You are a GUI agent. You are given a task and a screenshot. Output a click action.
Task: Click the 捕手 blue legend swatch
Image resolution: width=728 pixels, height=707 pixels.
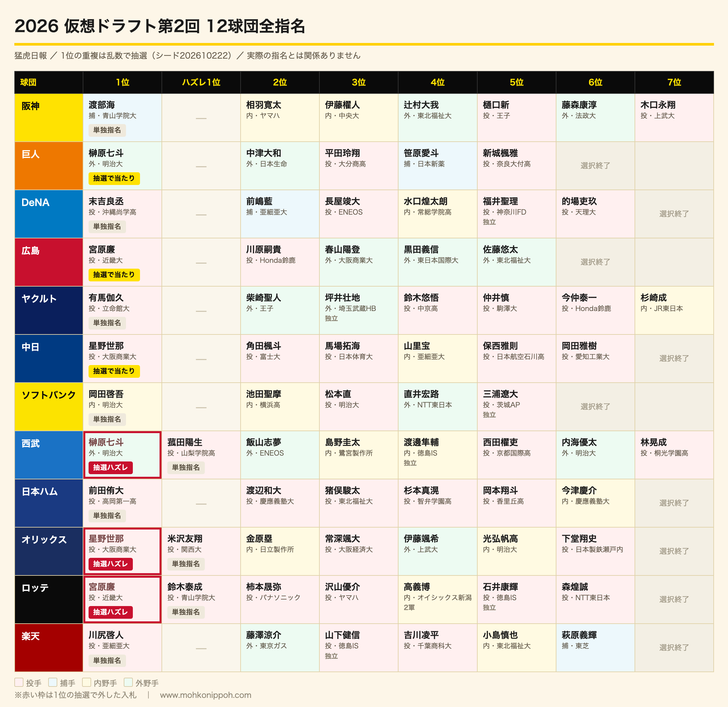click(53, 682)
